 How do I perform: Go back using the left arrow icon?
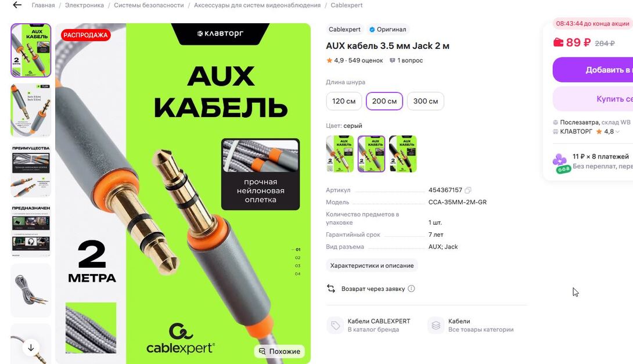point(17,5)
